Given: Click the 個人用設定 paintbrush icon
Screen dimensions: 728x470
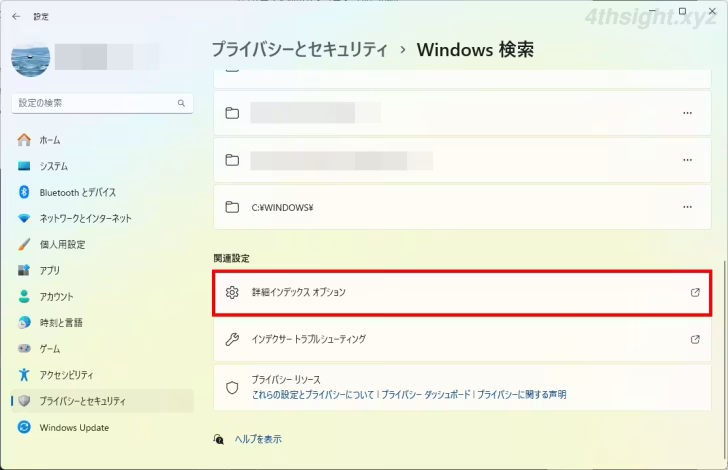Looking at the screenshot, I should [x=24, y=244].
